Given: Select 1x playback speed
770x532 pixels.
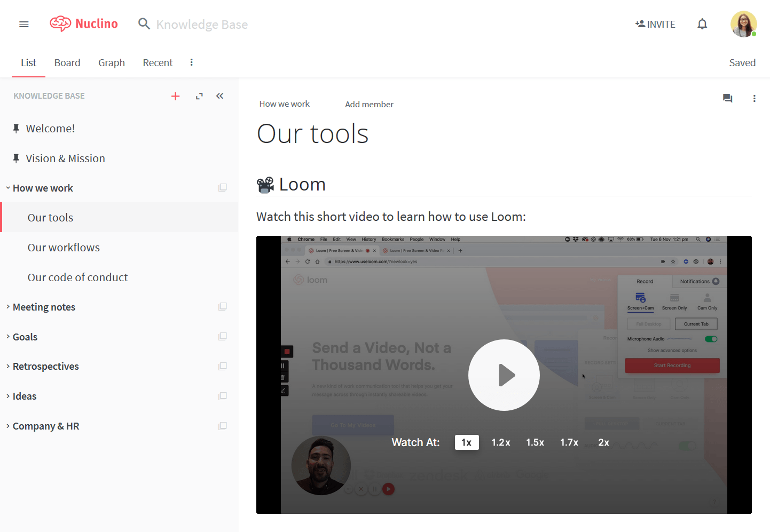Looking at the screenshot, I should (x=467, y=442).
